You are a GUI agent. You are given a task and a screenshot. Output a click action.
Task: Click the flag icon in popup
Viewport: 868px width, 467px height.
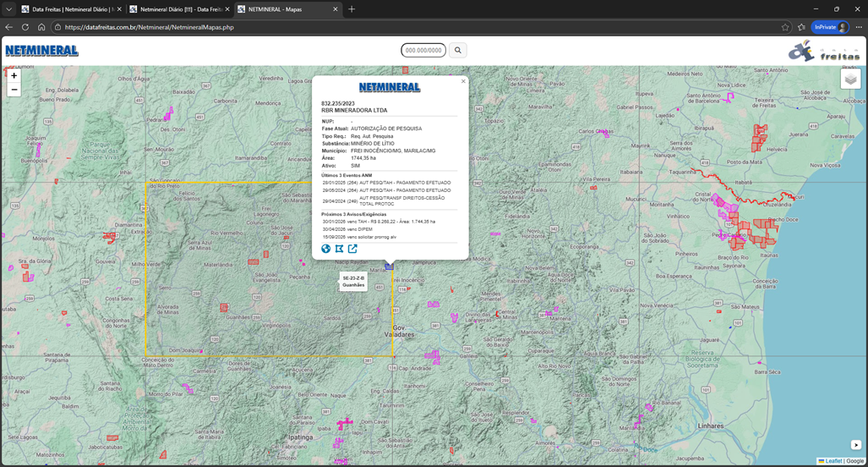[339, 249]
